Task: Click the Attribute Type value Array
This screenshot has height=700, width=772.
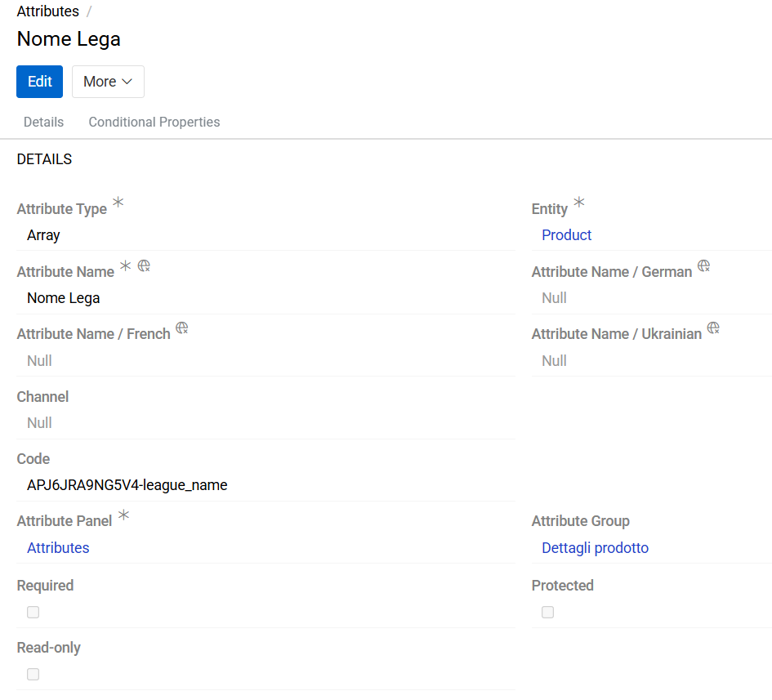Action: (x=43, y=235)
